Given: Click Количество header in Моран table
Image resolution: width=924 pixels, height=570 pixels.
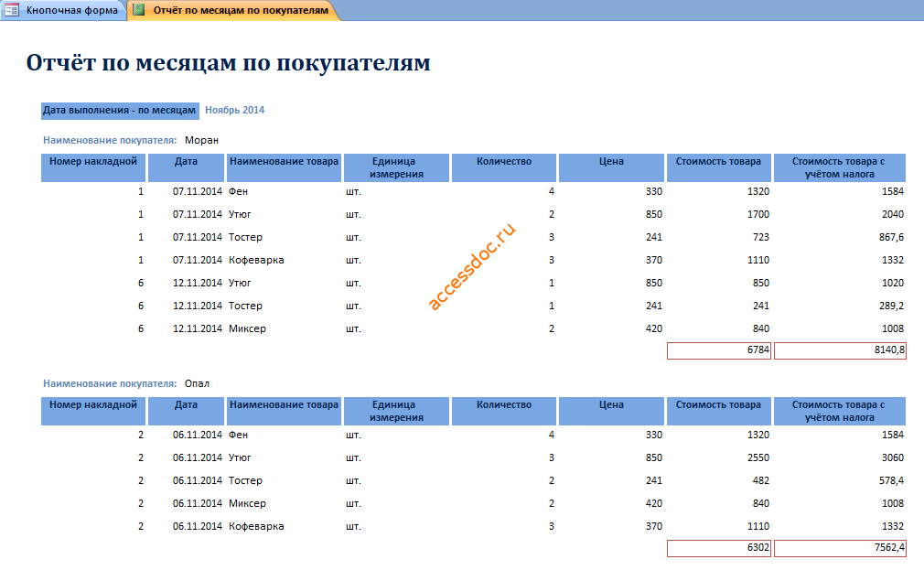Looking at the screenshot, I should pos(504,167).
